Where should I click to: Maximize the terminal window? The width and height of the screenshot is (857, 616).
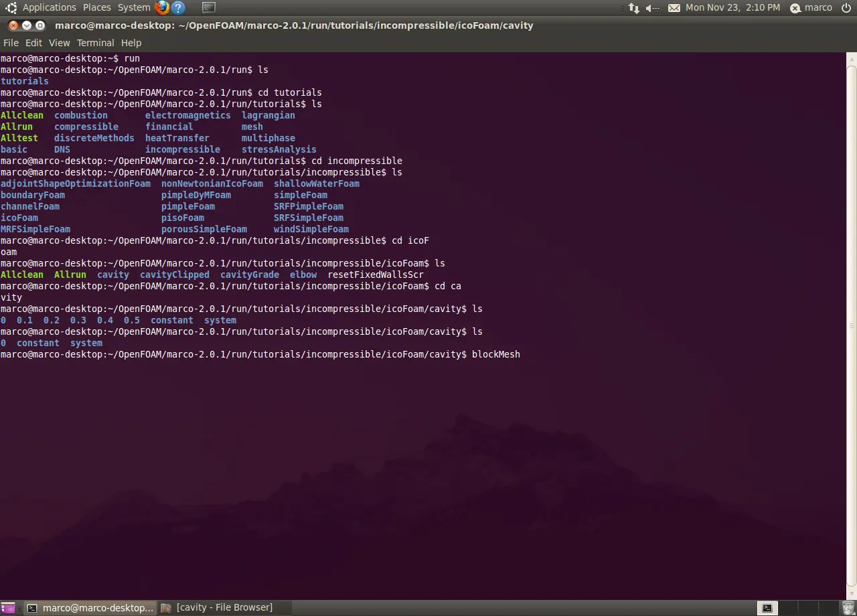point(40,25)
